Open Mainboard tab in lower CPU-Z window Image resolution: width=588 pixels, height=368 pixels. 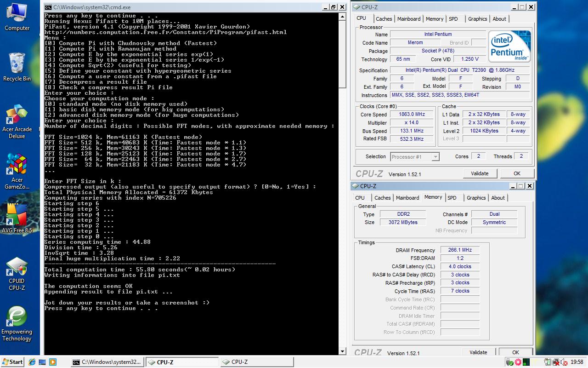tap(407, 198)
